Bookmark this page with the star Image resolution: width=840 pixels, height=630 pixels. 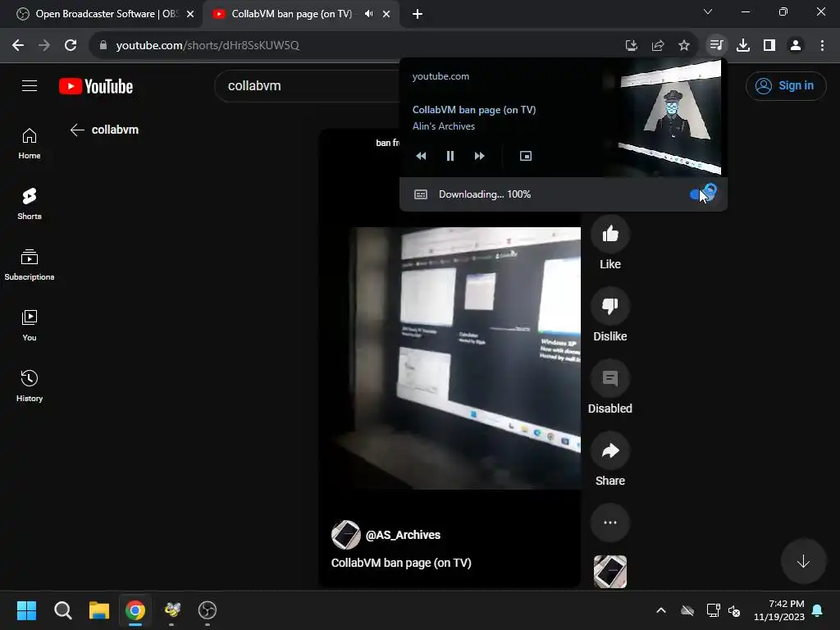pos(684,45)
